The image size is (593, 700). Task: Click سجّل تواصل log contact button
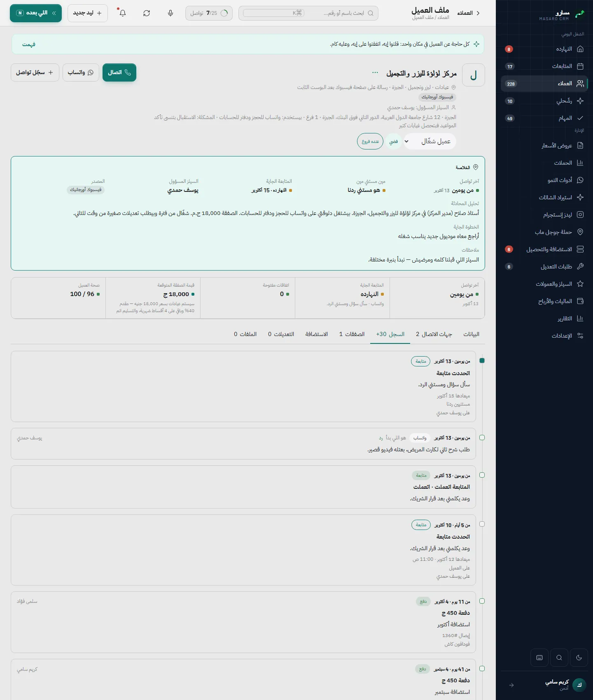pos(35,72)
